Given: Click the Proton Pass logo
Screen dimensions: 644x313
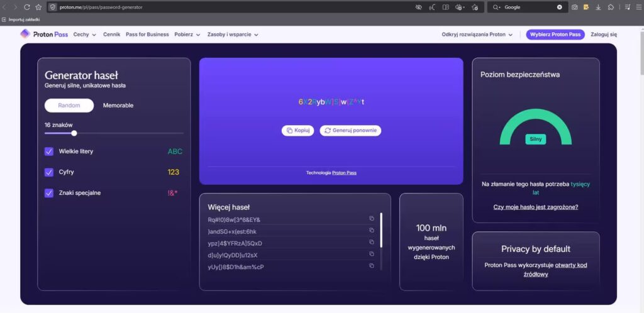Looking at the screenshot, I should click(44, 35).
